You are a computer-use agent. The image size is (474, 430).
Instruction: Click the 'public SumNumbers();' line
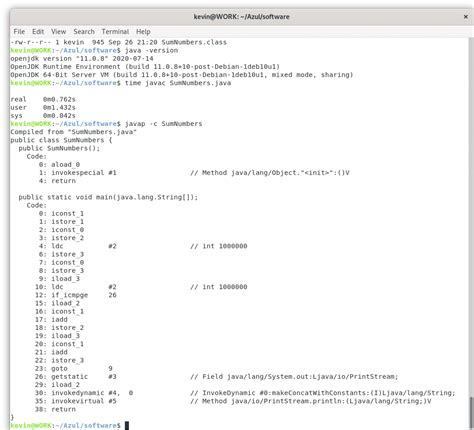coord(59,148)
